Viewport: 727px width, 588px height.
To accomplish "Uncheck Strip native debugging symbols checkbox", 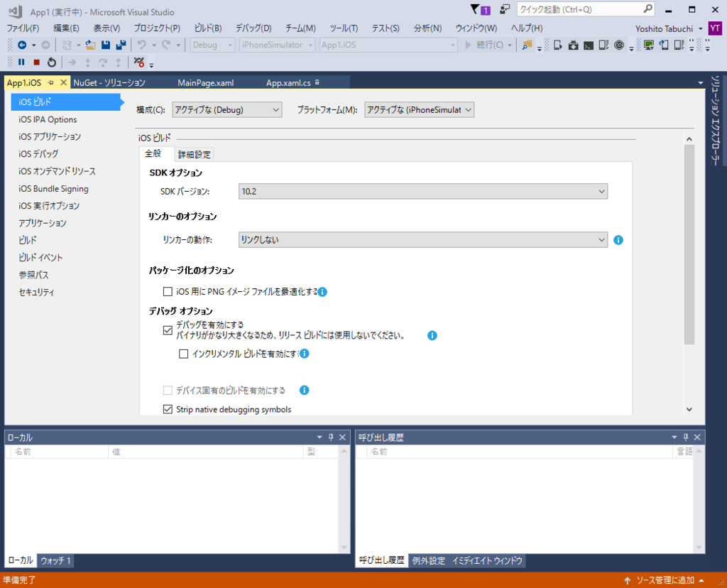I will pos(168,410).
